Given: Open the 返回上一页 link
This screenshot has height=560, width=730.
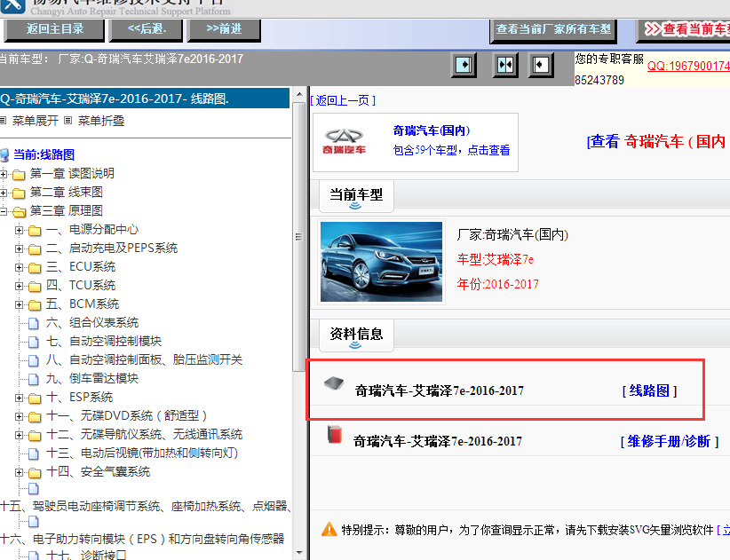Looking at the screenshot, I should click(x=343, y=100).
